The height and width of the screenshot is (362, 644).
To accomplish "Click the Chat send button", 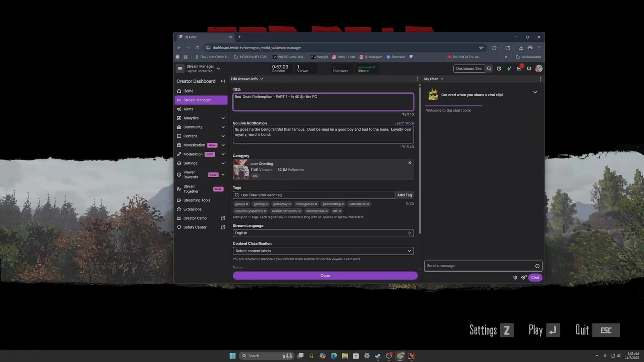I will point(535,278).
